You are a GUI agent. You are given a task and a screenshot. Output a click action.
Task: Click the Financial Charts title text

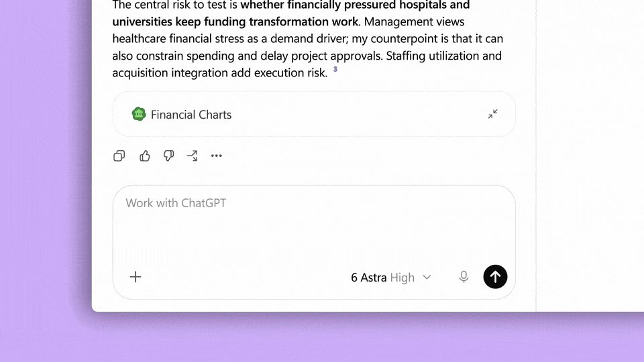pyautogui.click(x=191, y=115)
